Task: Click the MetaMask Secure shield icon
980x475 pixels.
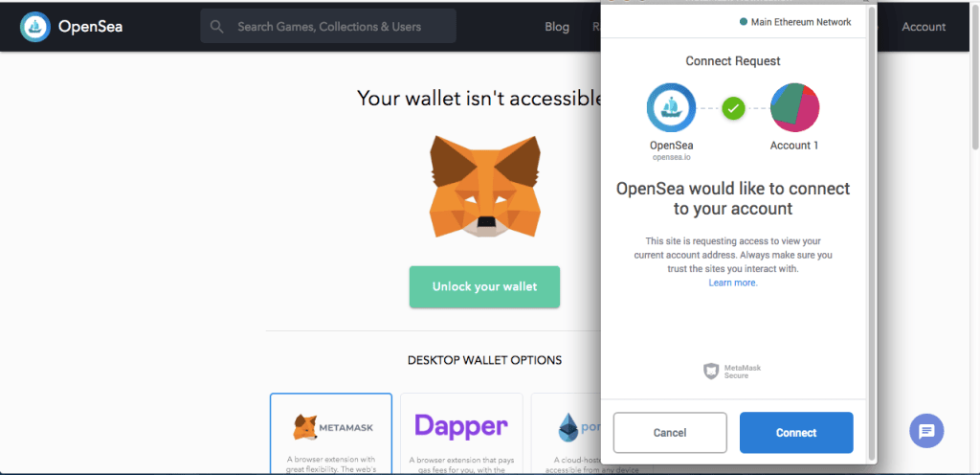Action: pyautogui.click(x=711, y=372)
